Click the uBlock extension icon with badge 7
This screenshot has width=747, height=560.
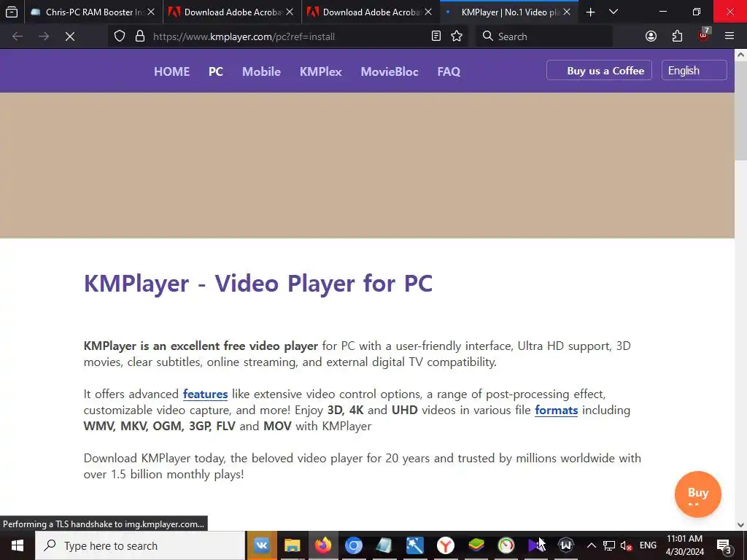tap(704, 35)
